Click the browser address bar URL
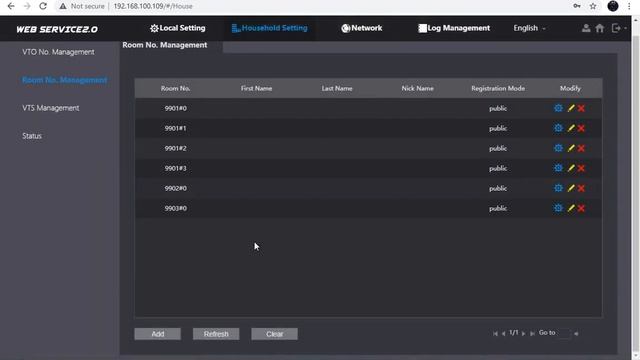The image size is (640, 360). pyautogui.click(x=153, y=6)
